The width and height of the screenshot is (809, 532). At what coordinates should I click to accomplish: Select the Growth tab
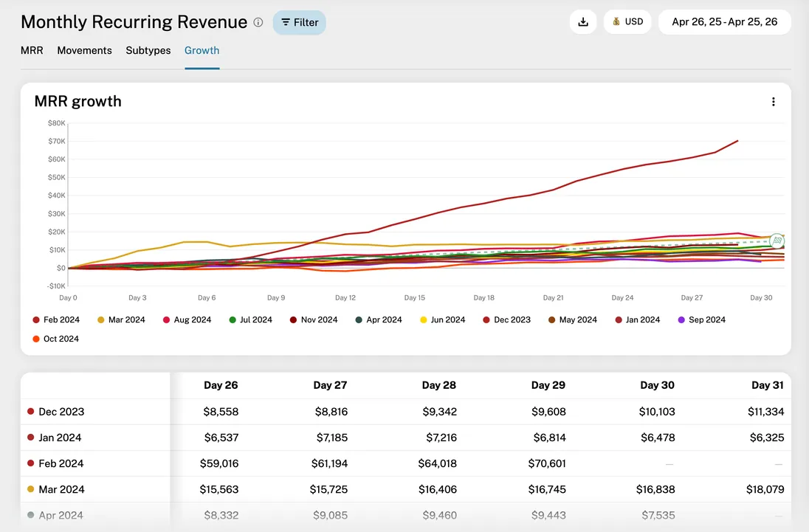click(202, 50)
